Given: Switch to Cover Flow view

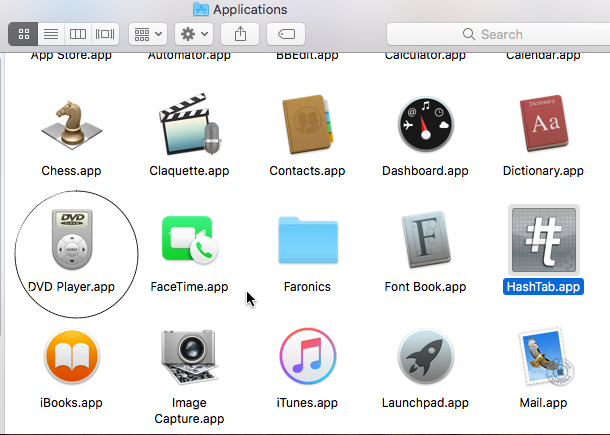Looking at the screenshot, I should click(x=105, y=34).
